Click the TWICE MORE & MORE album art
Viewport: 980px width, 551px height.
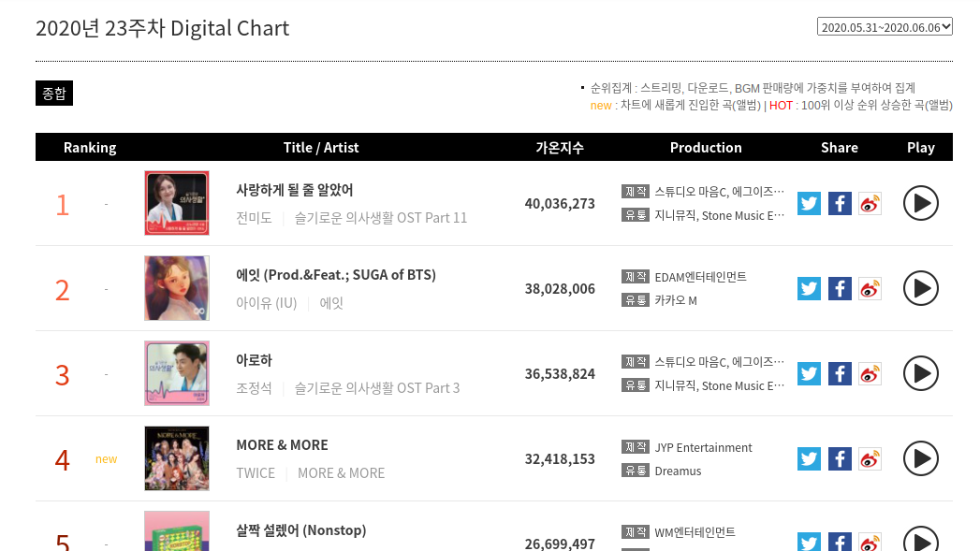click(x=177, y=458)
